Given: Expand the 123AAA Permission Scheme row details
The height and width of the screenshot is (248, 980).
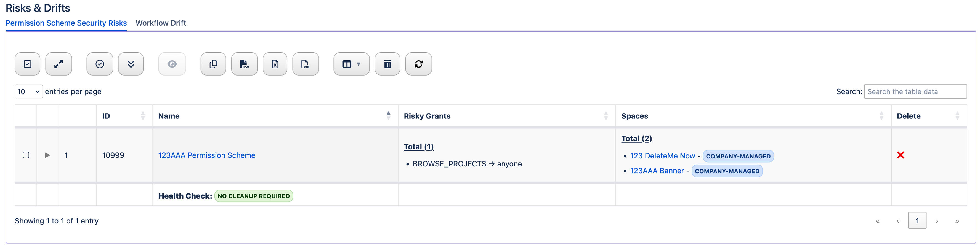Looking at the screenshot, I should pyautogui.click(x=47, y=155).
